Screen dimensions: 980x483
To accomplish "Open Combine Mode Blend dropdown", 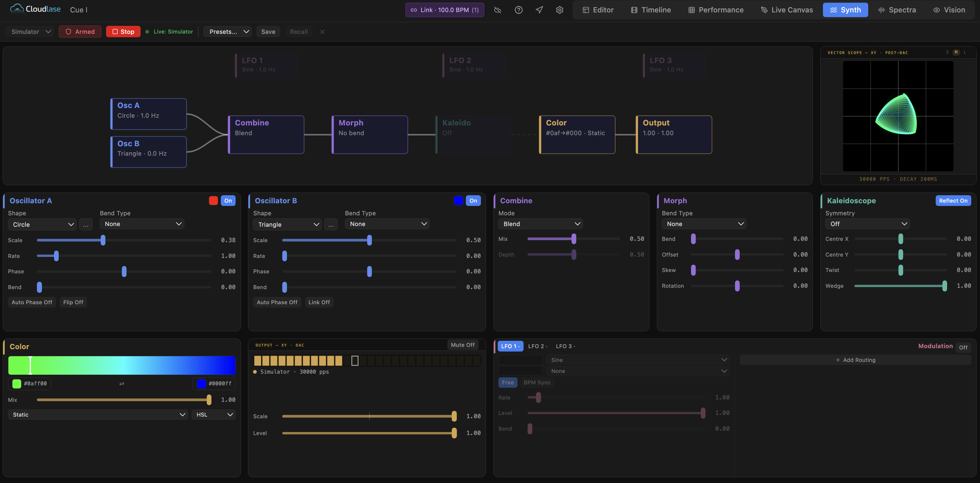I will pos(541,224).
